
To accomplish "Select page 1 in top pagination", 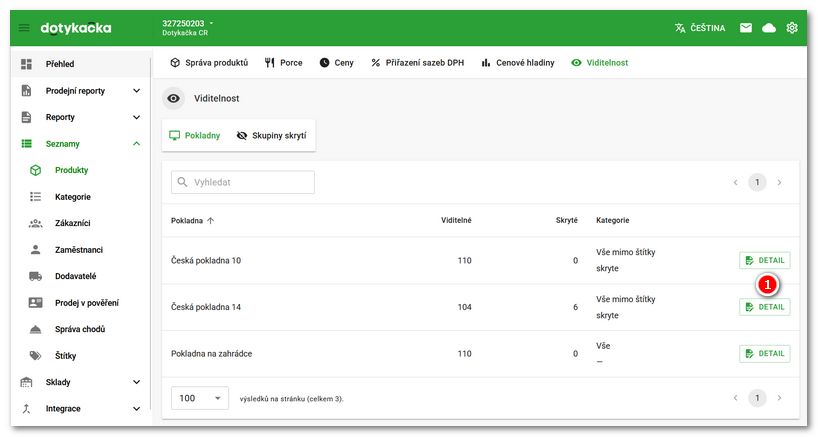I will coord(757,183).
